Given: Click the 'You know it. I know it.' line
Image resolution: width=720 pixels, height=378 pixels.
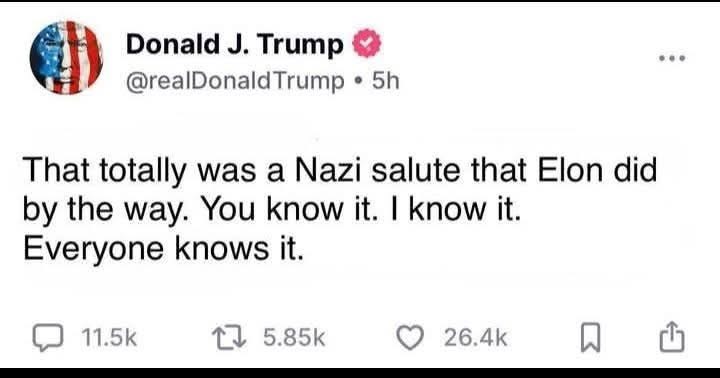Looking at the screenshot, I should pos(362,210).
